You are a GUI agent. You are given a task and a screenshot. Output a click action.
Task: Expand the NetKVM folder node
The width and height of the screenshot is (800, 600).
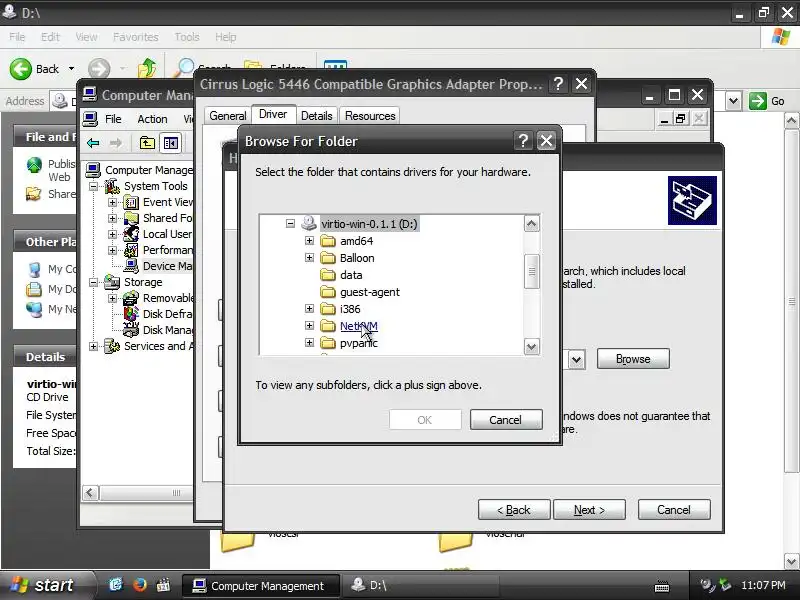309,326
